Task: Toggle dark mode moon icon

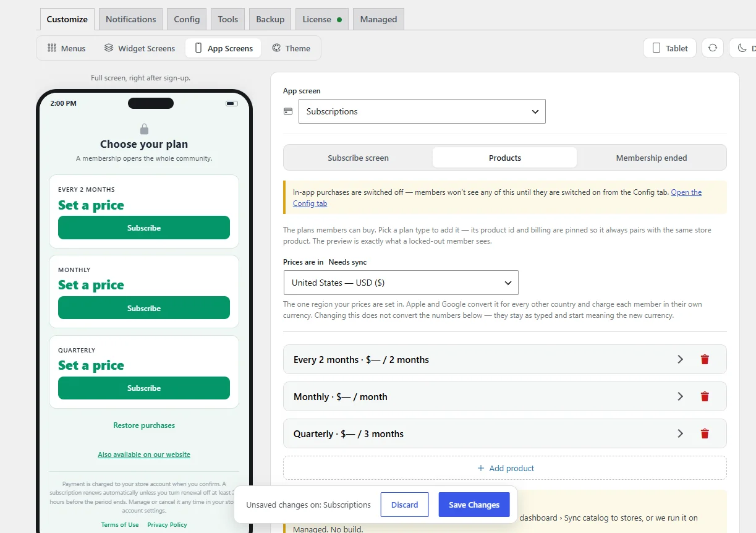Action: (x=743, y=48)
